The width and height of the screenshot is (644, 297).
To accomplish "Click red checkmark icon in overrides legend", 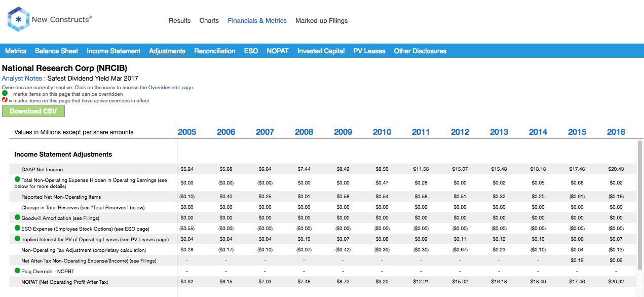I will point(5,100).
